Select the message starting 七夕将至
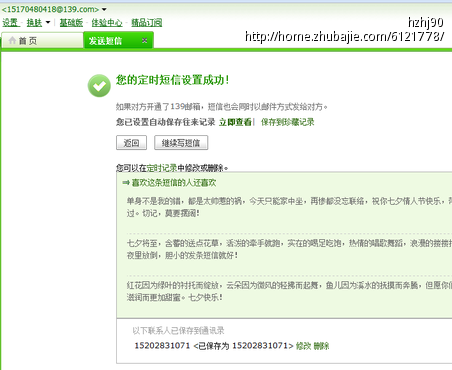This screenshot has width=452, height=370. 289,249
